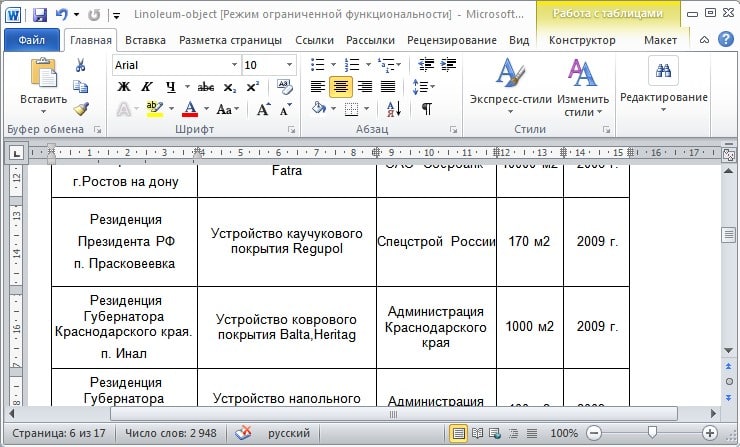The height and width of the screenshot is (447, 740).
Task: Switch to Рецензирование tab
Action: [x=452, y=41]
